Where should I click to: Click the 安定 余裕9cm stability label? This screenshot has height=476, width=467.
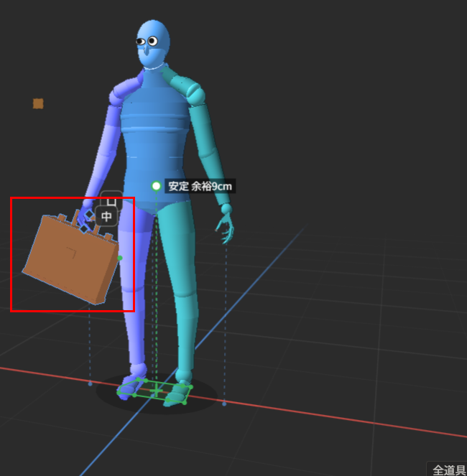[200, 186]
